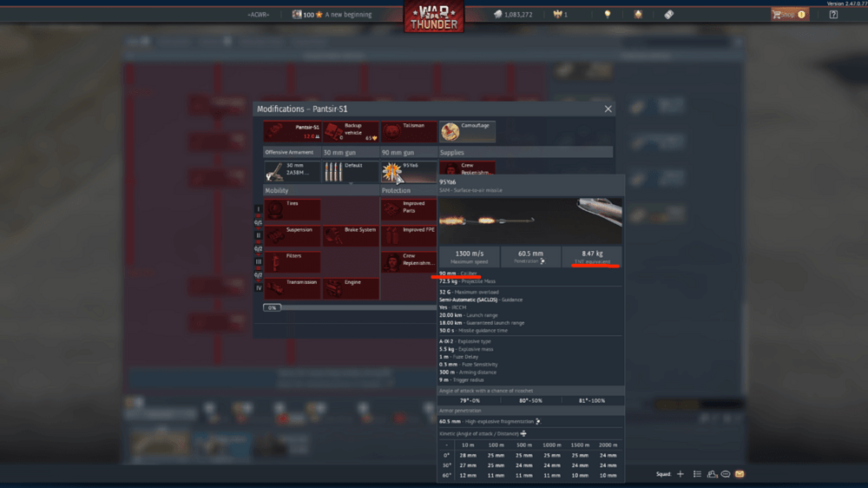Click the tier I marker

(258, 209)
